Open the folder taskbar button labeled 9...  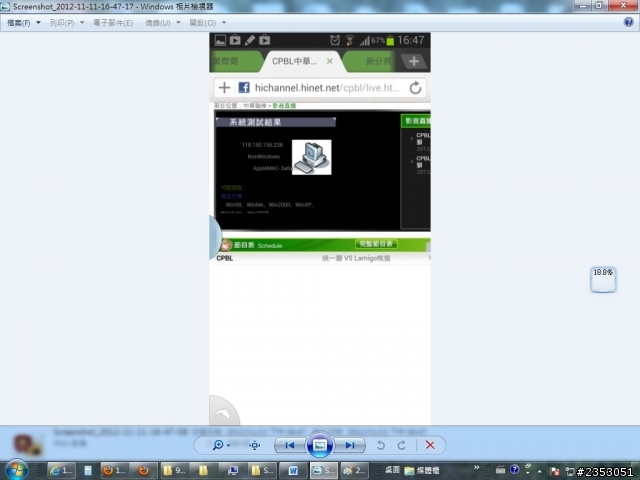175,471
